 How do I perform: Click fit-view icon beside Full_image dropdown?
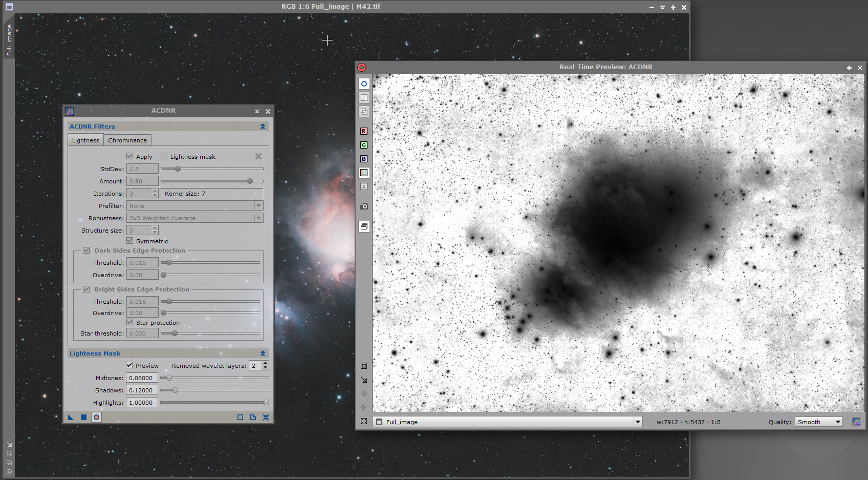[x=364, y=421]
